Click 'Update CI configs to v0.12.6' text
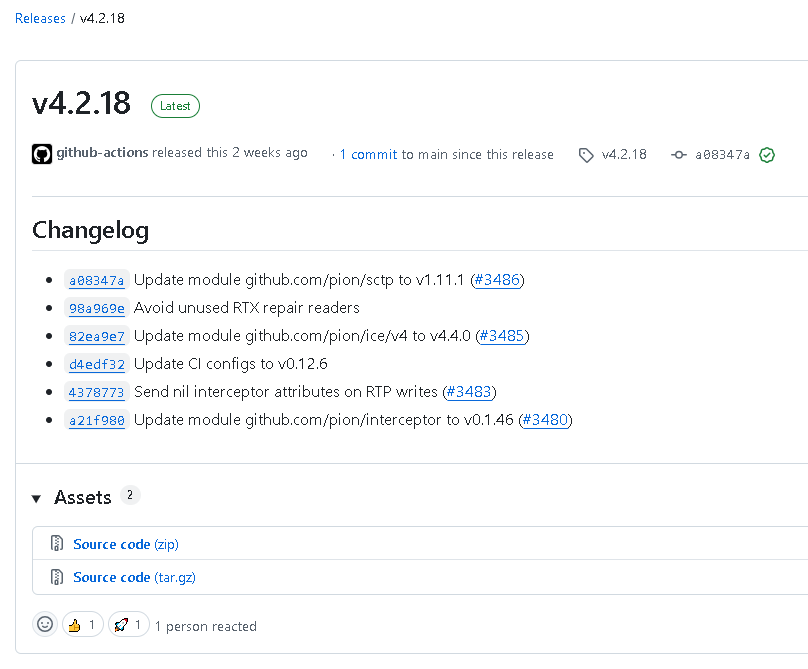808x669 pixels. coord(230,364)
